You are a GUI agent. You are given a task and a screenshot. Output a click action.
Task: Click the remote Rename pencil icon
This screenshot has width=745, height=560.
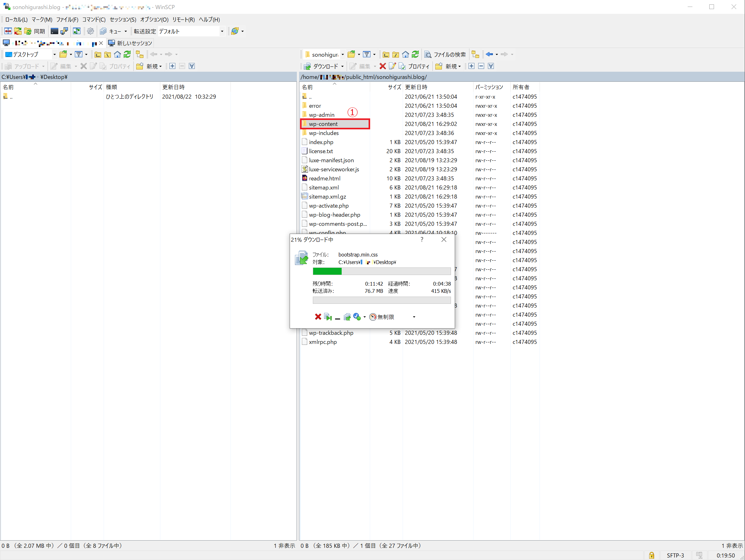[392, 66]
